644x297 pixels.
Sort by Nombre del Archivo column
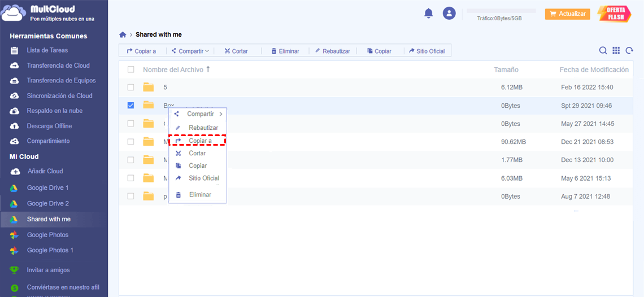(177, 70)
